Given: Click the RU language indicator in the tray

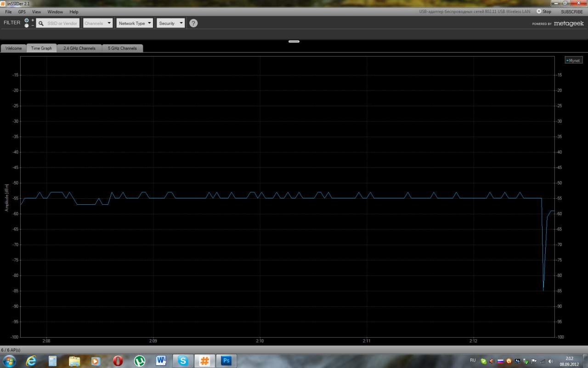Looking at the screenshot, I should click(x=473, y=360).
